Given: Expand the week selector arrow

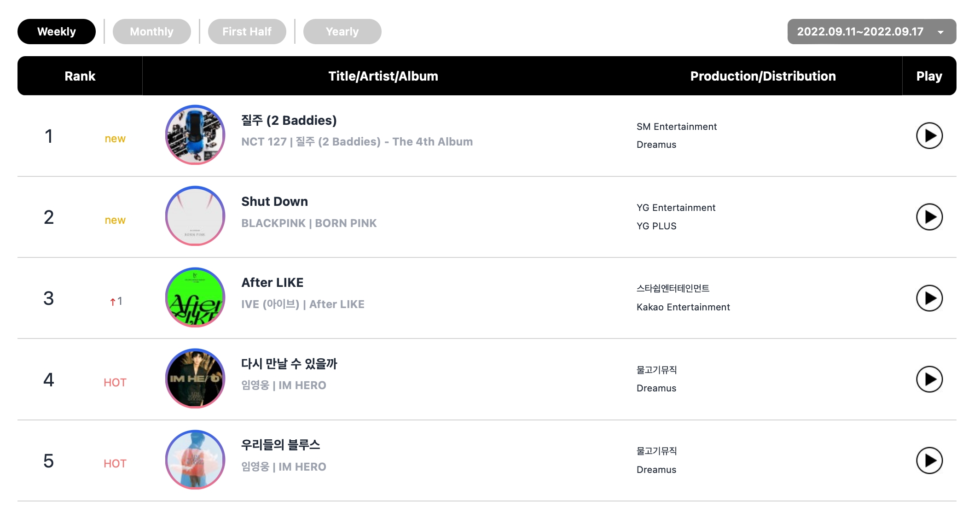Looking at the screenshot, I should click(940, 32).
